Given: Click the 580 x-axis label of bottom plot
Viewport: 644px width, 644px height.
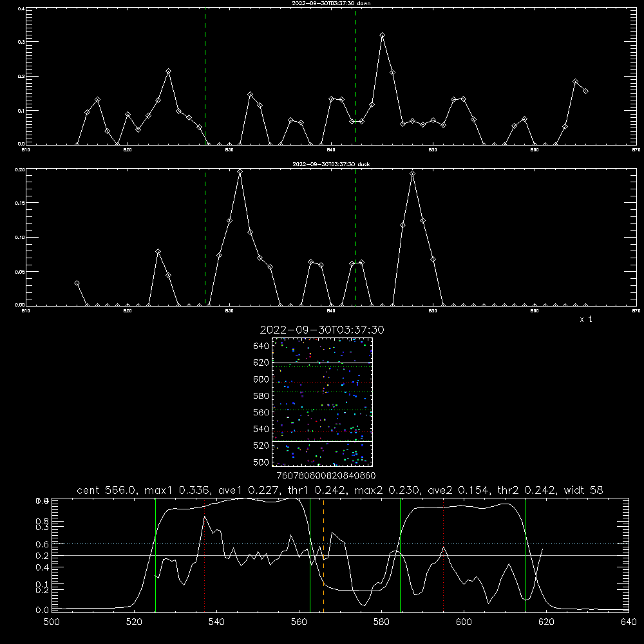Looking at the screenshot, I should (381, 622).
